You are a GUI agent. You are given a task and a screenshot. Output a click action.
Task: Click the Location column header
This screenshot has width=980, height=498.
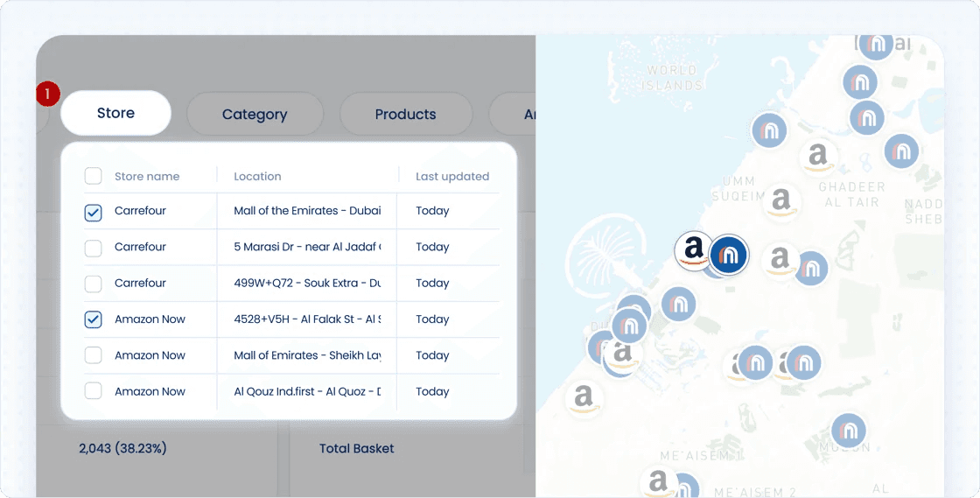click(257, 176)
